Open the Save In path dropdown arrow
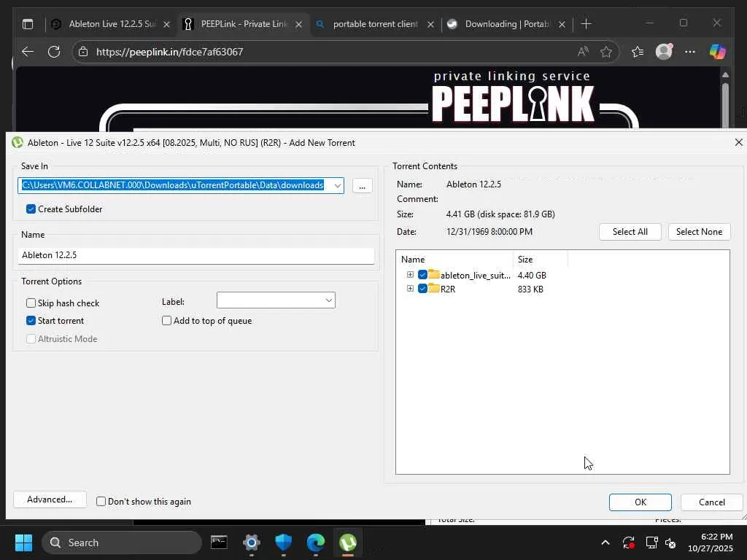Screen dimensions: 747x560 [337, 185]
